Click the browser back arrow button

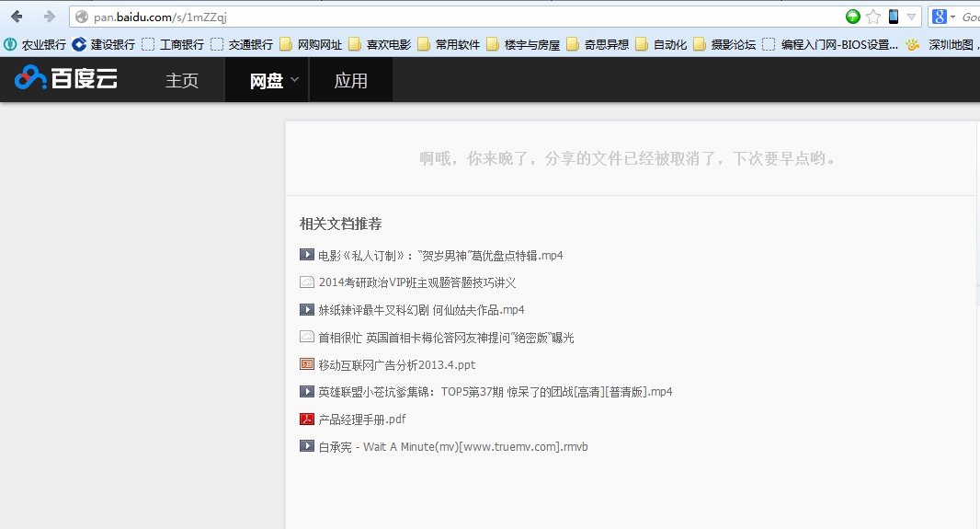pyautogui.click(x=17, y=17)
